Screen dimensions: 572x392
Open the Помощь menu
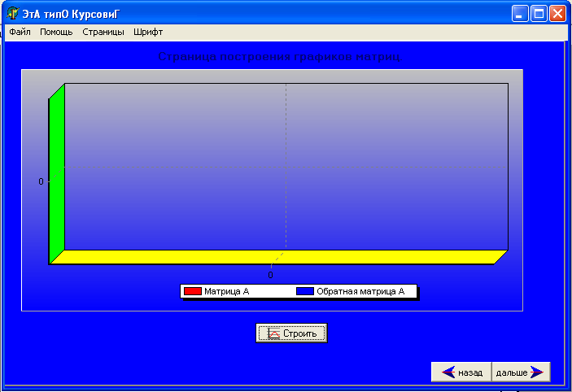56,32
